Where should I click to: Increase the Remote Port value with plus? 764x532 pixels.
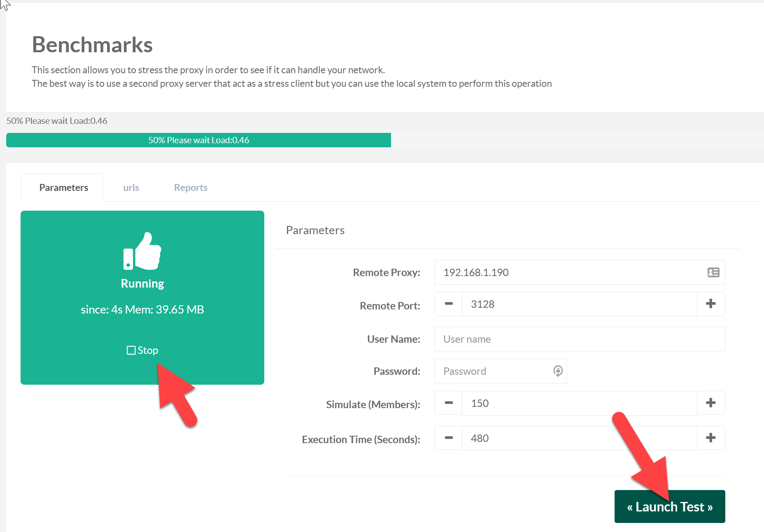(710, 304)
